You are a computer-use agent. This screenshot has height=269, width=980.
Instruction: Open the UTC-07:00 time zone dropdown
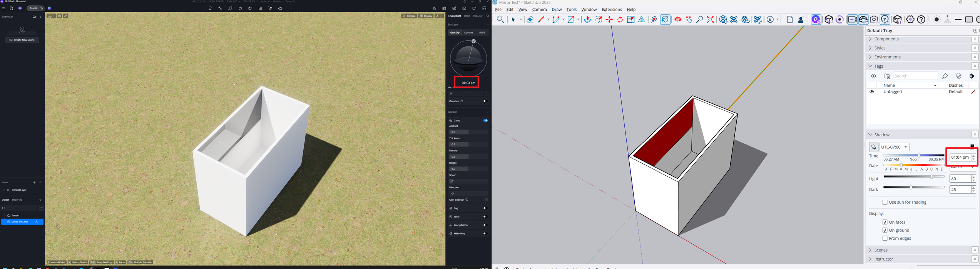coord(895,147)
